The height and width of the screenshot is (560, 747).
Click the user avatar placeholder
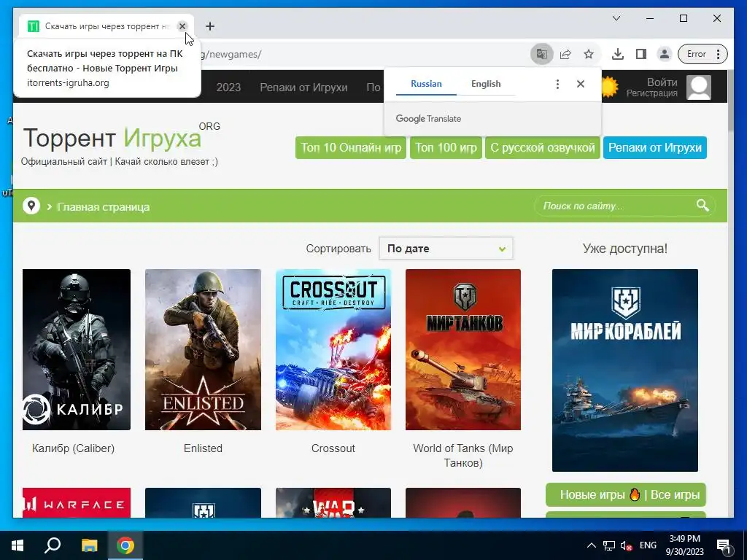tap(698, 87)
